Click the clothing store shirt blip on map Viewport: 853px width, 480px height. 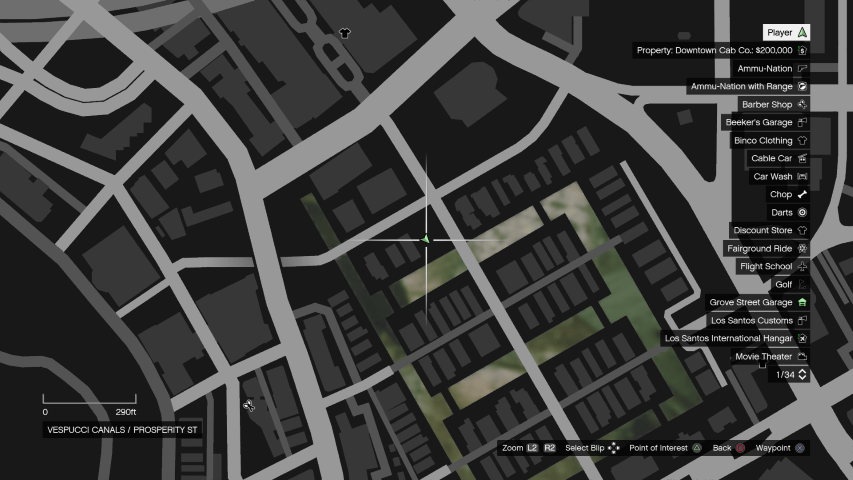tap(345, 33)
